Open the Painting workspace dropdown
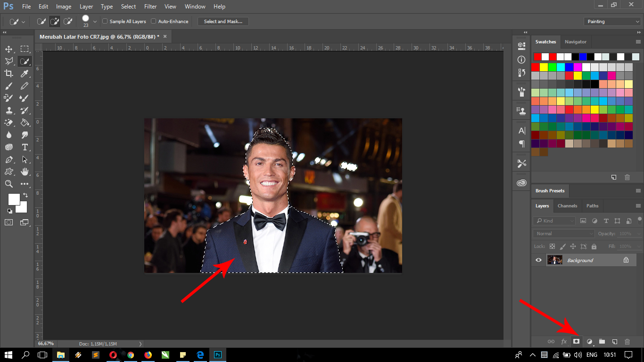The height and width of the screenshot is (362, 644). click(612, 21)
